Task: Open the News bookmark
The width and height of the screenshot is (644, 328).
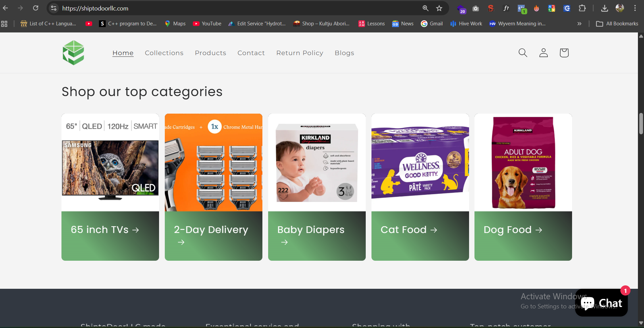Action: coord(403,24)
